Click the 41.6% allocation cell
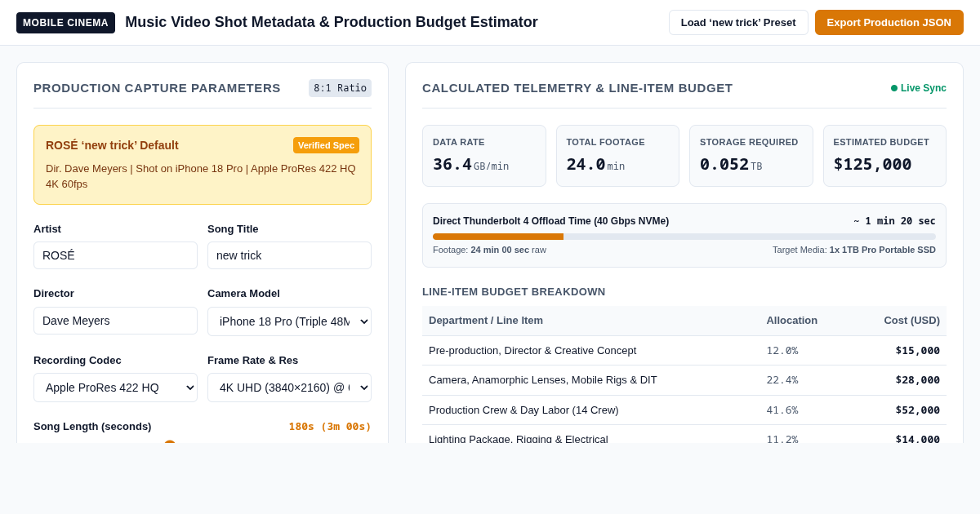Image resolution: width=980 pixels, height=514 pixels. 782,410
